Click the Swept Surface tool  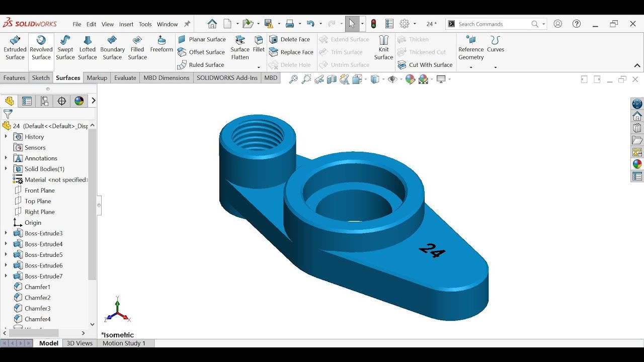[65, 48]
